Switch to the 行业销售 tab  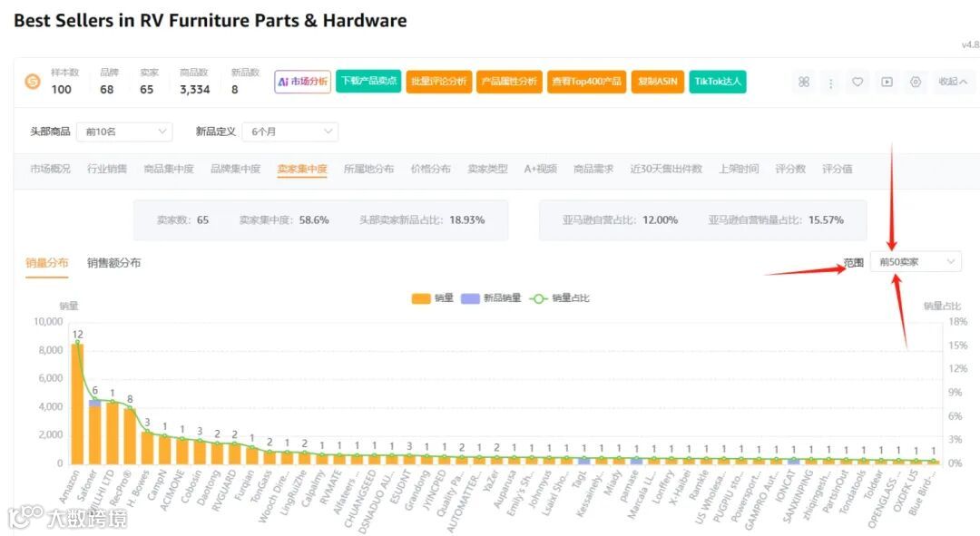107,169
